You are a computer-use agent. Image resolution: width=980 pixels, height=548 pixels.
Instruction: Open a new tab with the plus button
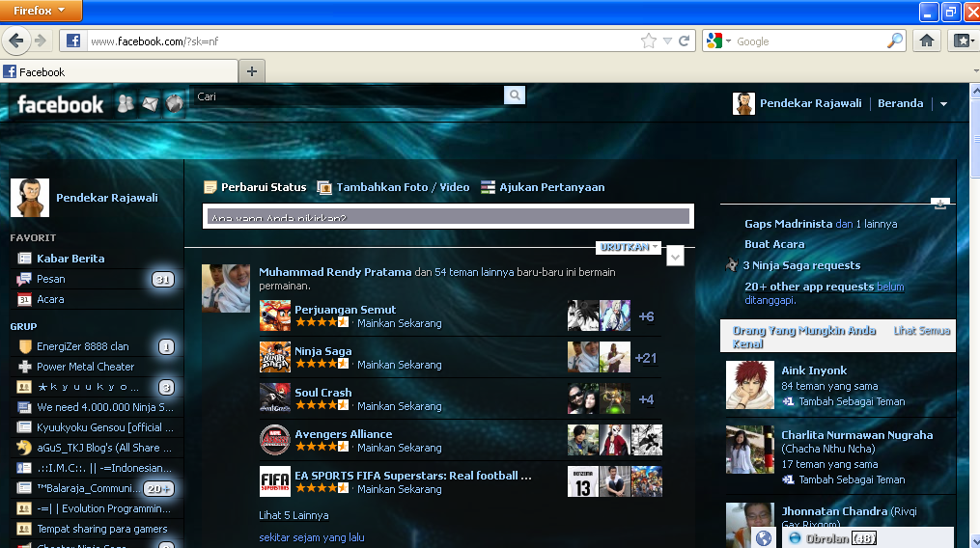coord(252,71)
